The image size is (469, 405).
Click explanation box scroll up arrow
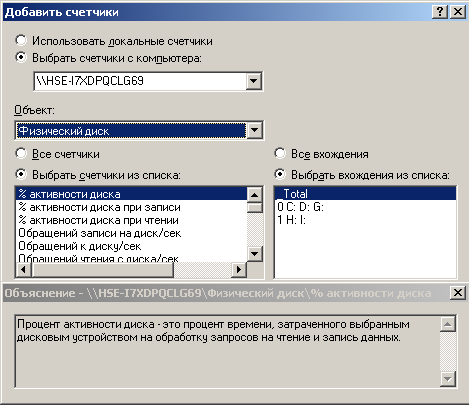click(x=448, y=324)
